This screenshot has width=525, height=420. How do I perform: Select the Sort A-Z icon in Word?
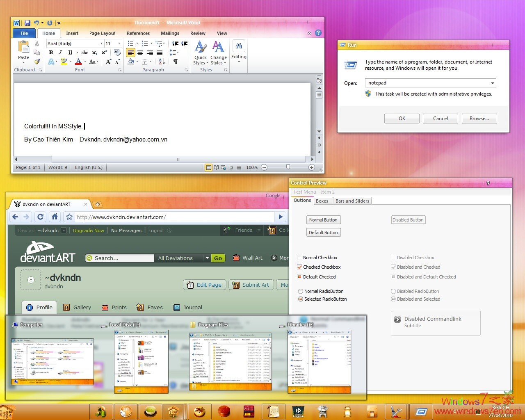[162, 62]
